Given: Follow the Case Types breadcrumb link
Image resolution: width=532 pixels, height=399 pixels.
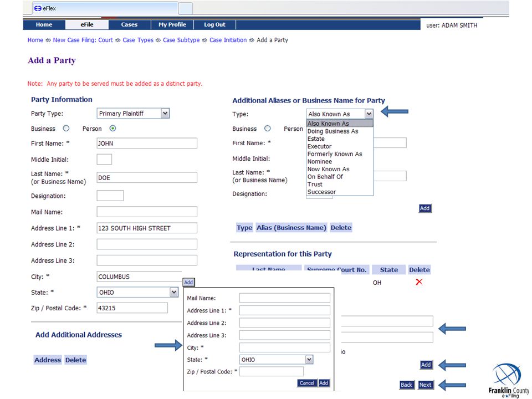Looking at the screenshot, I should 138,40.
